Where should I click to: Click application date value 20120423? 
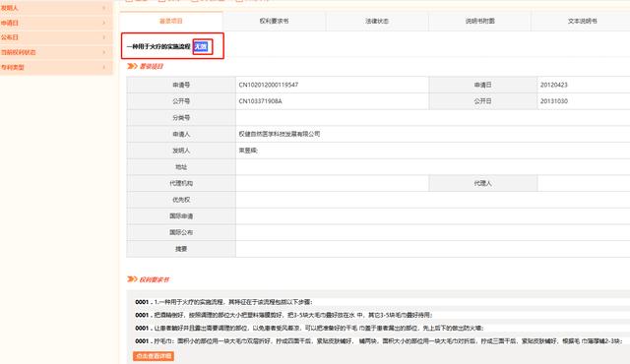[553, 85]
